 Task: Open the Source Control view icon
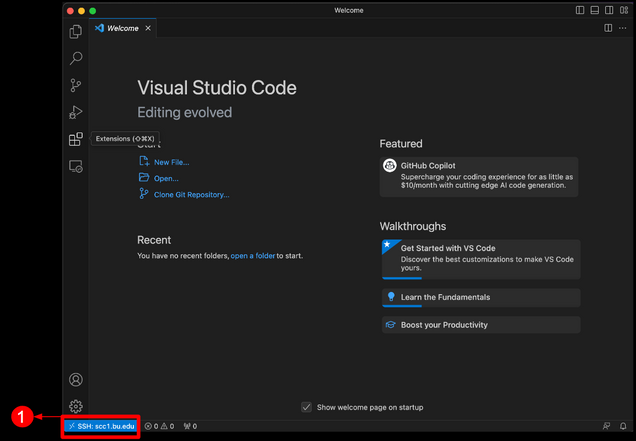(75, 85)
